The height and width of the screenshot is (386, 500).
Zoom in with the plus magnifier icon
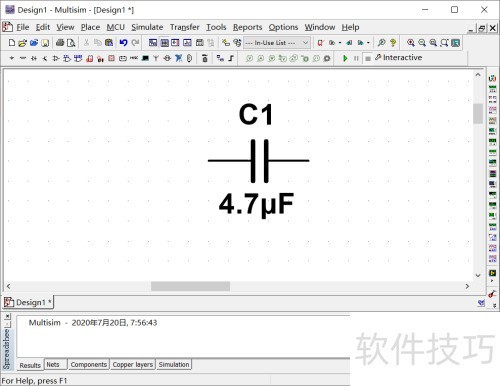(x=411, y=43)
